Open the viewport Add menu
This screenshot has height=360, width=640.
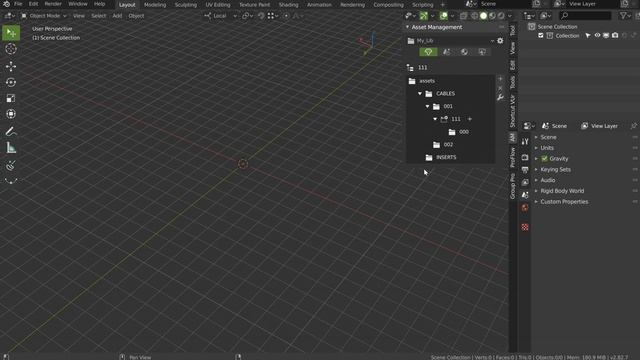[x=117, y=16]
